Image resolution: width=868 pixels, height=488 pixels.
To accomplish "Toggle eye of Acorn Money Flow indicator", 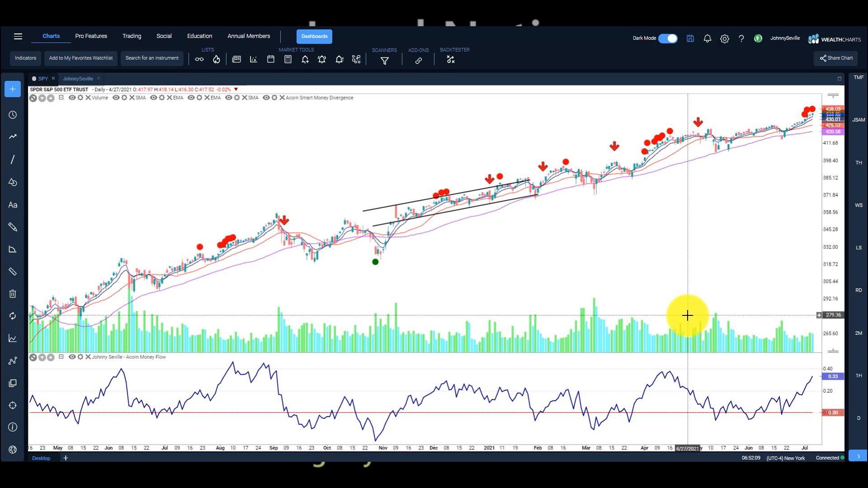I will coord(72,357).
